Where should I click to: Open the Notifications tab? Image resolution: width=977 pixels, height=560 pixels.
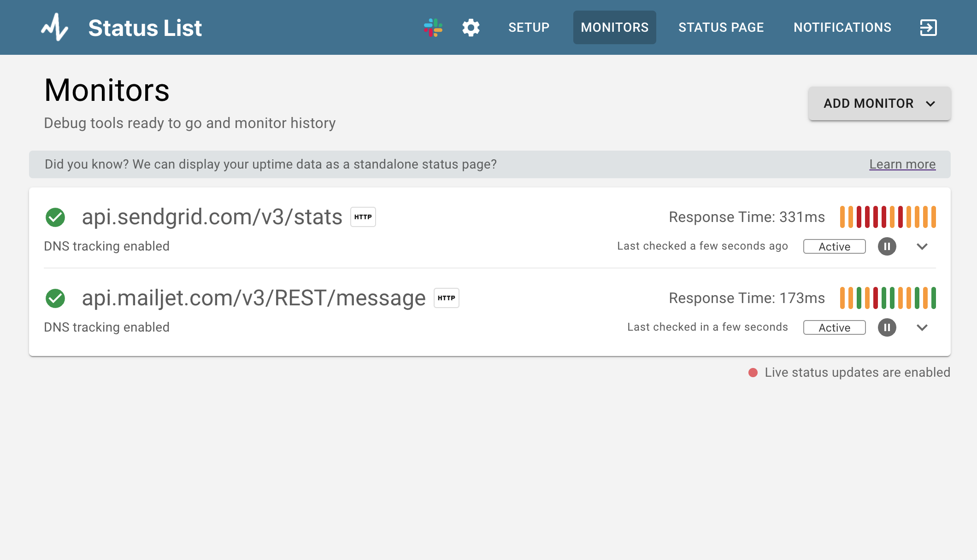(x=842, y=28)
